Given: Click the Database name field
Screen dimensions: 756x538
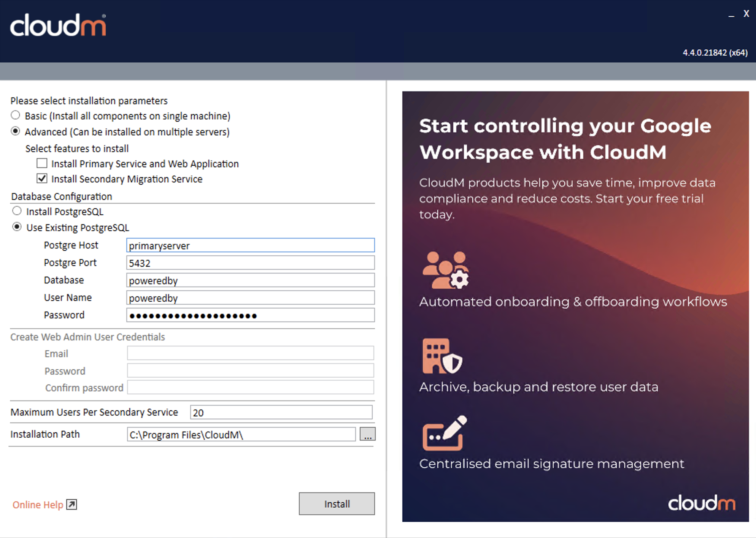Looking at the screenshot, I should 250,280.
